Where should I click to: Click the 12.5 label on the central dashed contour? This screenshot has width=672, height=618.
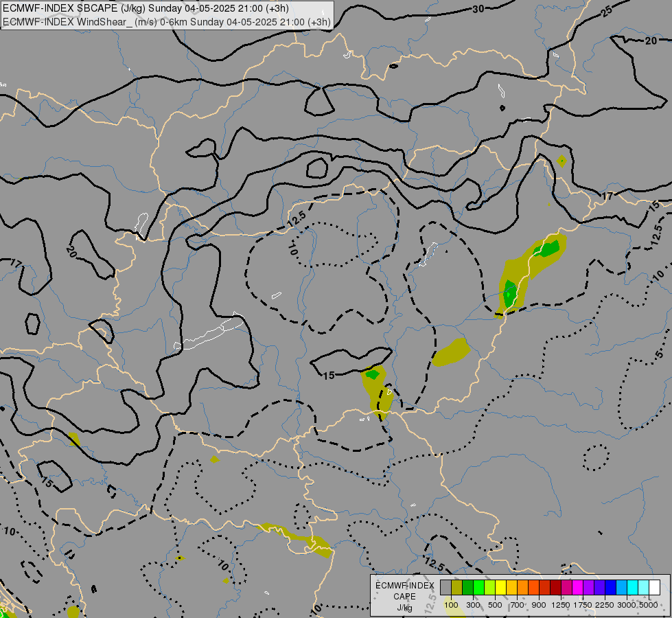point(297,219)
